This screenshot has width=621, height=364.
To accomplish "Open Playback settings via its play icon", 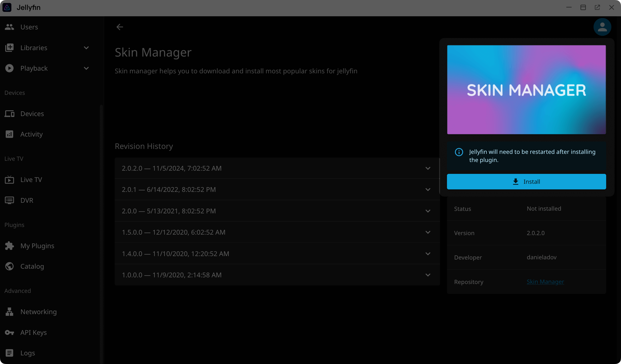I will tap(9, 68).
